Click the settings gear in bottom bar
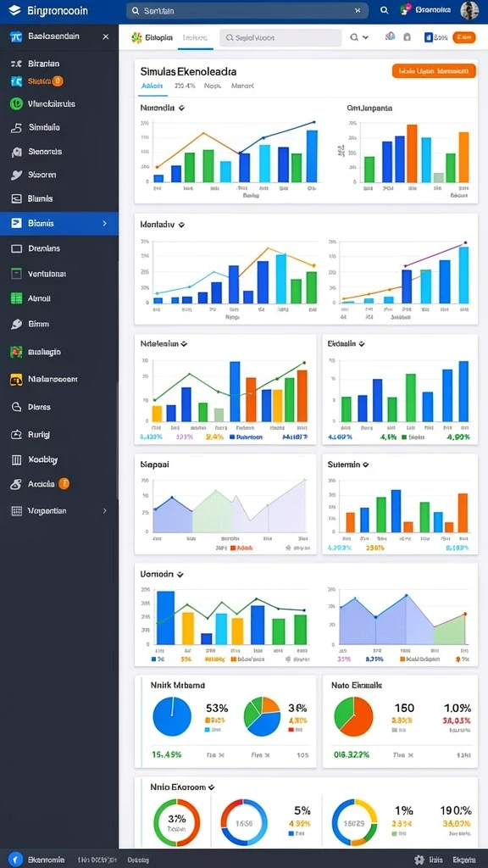Screen dimensions: 488x868 [x=419, y=860]
